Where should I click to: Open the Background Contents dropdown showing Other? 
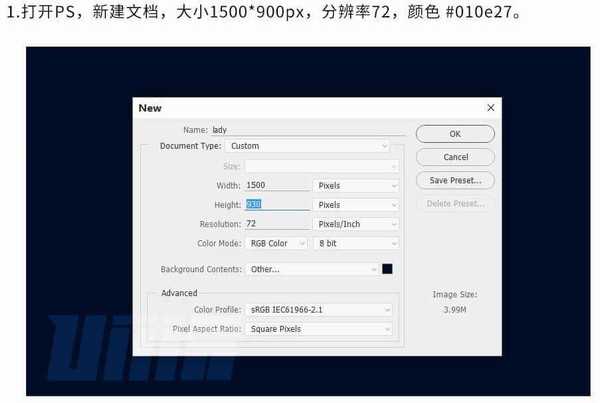tap(309, 269)
